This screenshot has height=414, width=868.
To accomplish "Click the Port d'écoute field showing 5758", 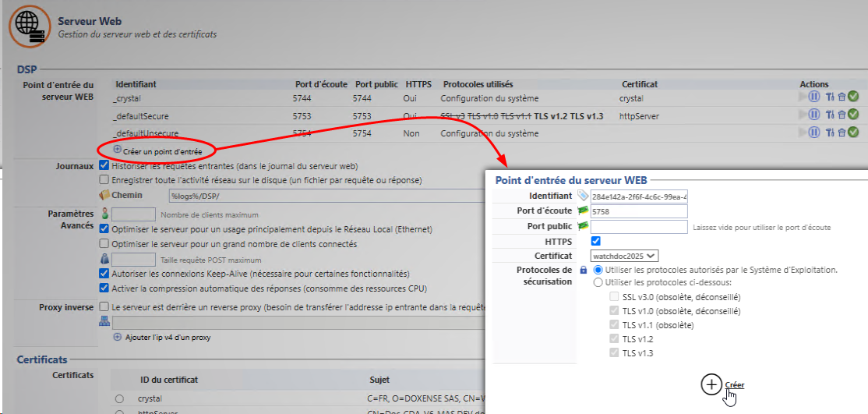I will [639, 211].
